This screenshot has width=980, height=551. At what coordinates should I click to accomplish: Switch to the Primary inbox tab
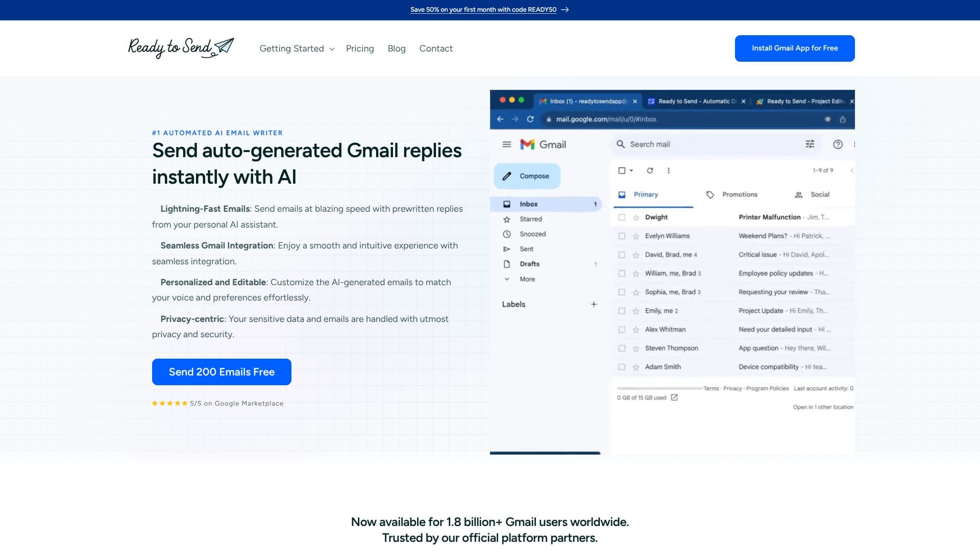coord(653,194)
